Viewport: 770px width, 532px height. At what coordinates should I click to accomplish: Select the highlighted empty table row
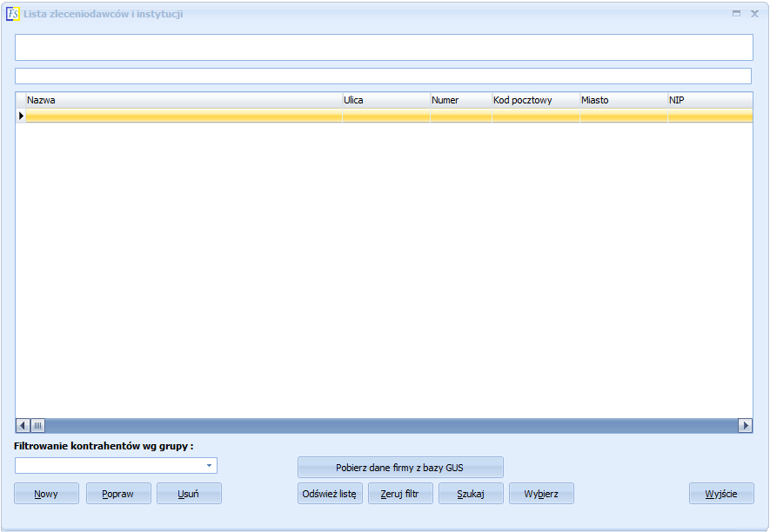[x=389, y=116]
